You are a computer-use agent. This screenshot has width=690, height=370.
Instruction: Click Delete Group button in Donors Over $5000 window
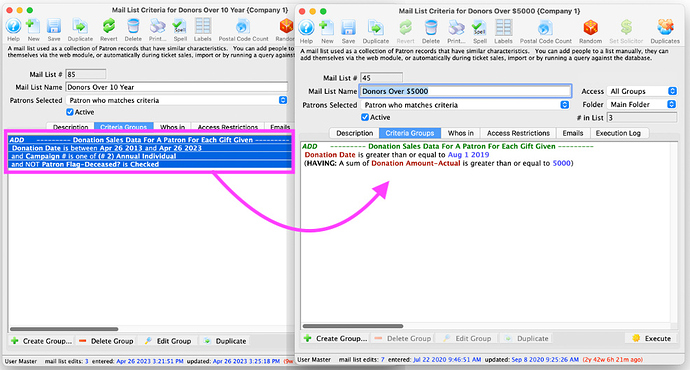click(402, 338)
